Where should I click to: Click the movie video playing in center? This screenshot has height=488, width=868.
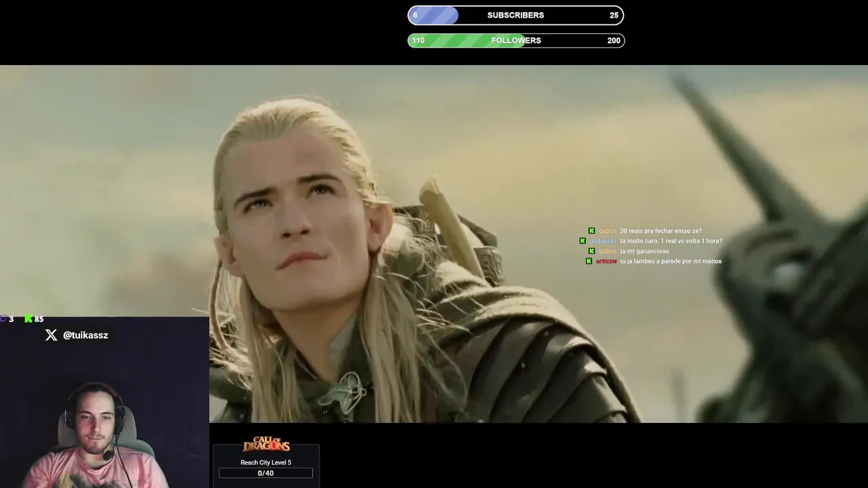434,244
